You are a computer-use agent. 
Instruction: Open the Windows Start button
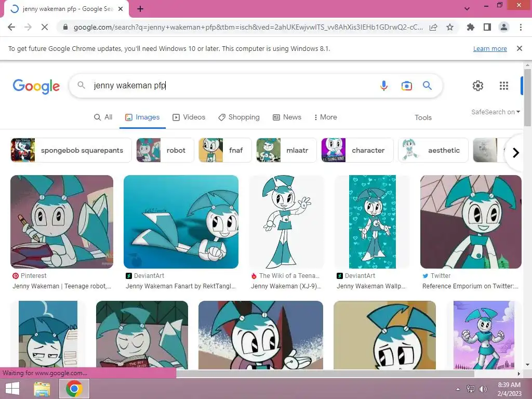tap(12, 389)
